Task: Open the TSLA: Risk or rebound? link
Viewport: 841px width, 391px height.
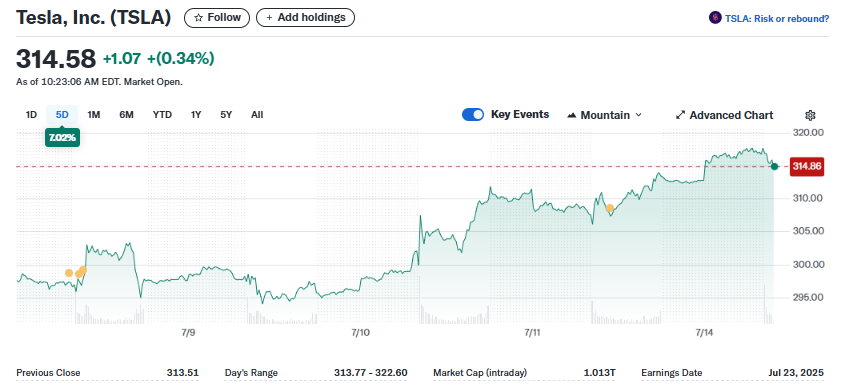Action: pos(777,18)
